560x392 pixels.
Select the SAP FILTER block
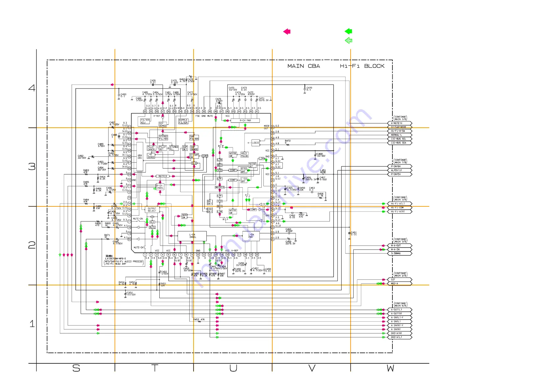coord(194,138)
